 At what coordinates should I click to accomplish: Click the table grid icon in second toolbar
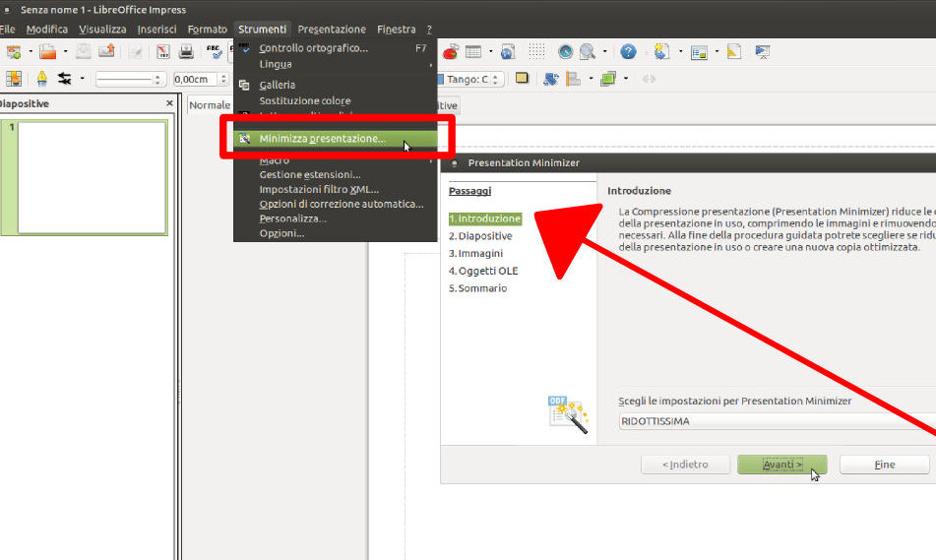pos(13,78)
